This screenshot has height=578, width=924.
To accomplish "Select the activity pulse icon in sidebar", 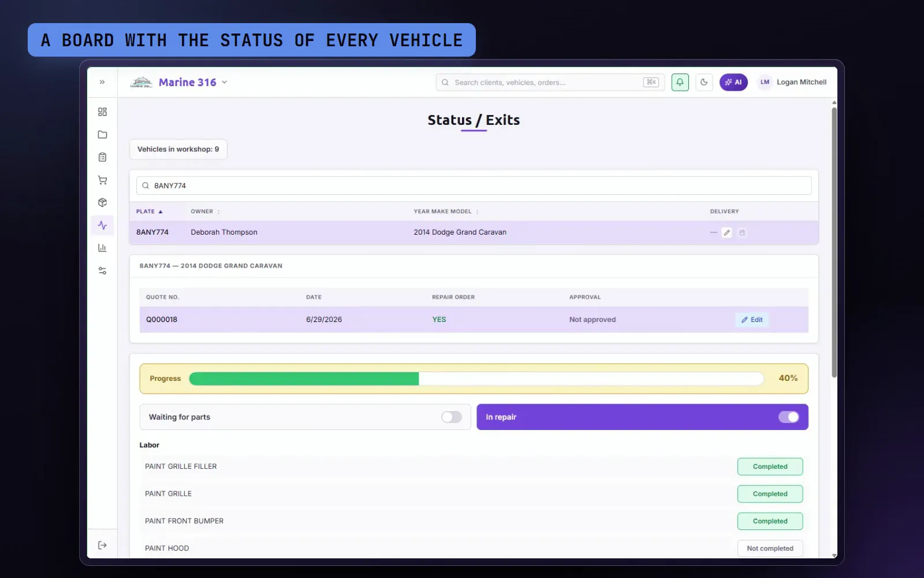I will pyautogui.click(x=102, y=225).
